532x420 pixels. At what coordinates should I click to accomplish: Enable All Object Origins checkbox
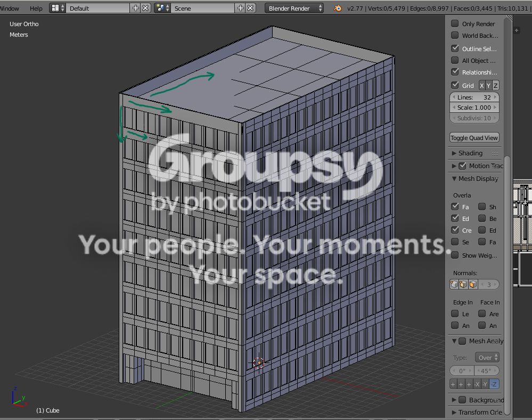(455, 60)
